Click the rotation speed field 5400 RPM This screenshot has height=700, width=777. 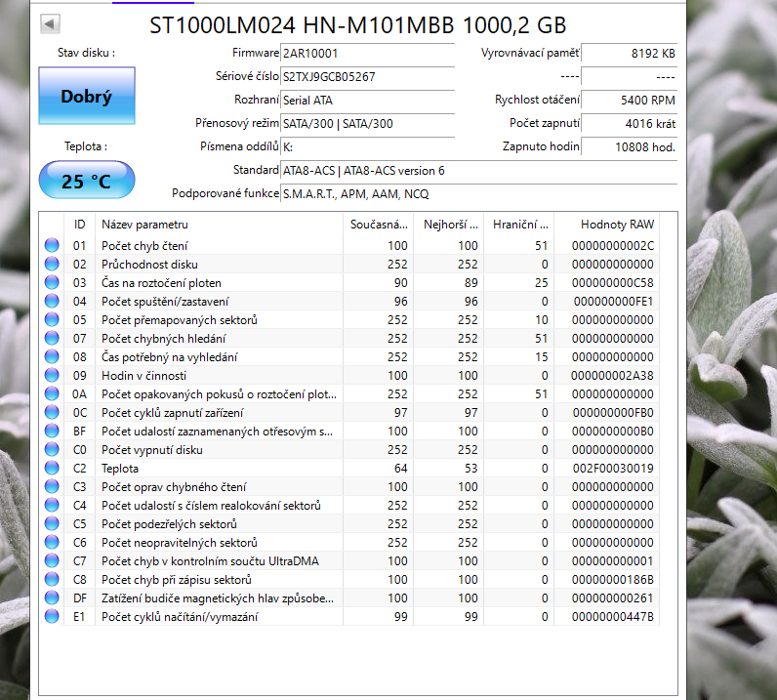coord(629,101)
